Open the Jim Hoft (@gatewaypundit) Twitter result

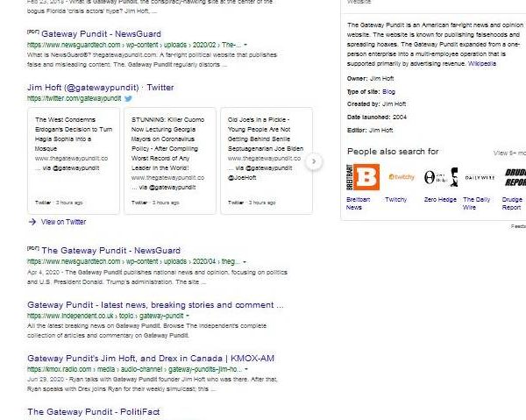[100, 88]
